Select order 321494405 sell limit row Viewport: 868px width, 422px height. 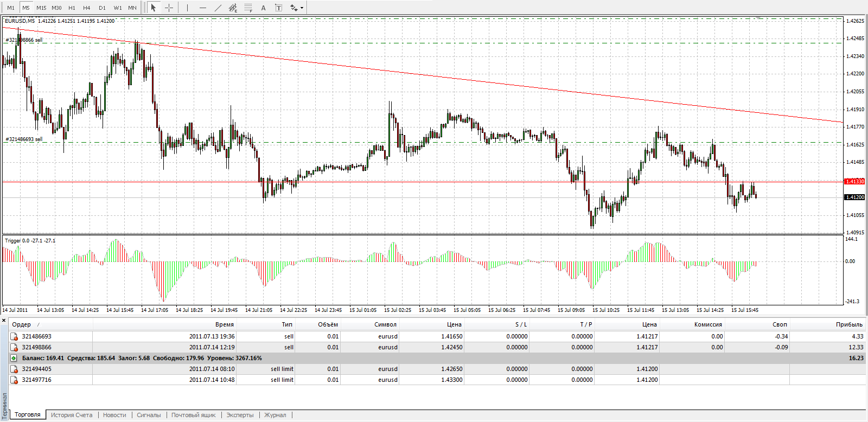point(37,369)
